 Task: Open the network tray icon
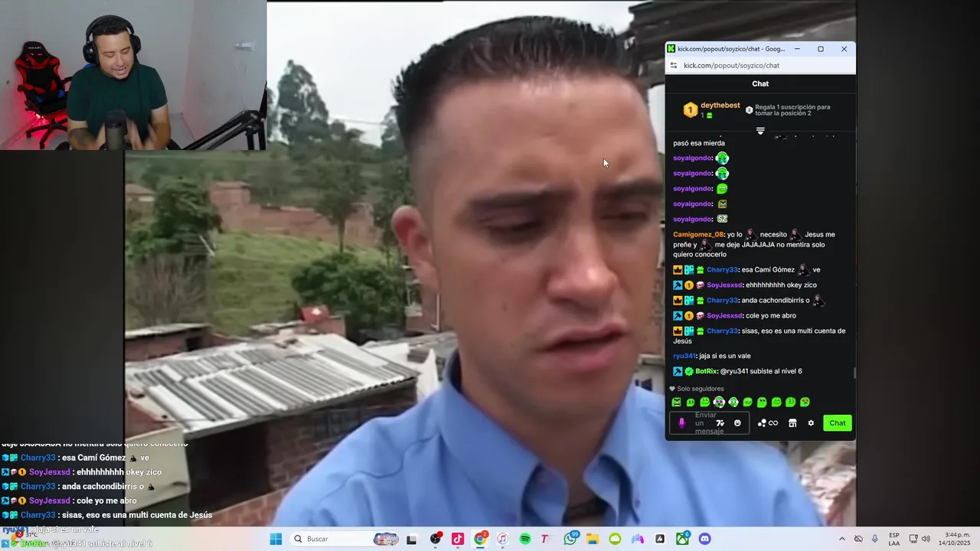click(913, 539)
